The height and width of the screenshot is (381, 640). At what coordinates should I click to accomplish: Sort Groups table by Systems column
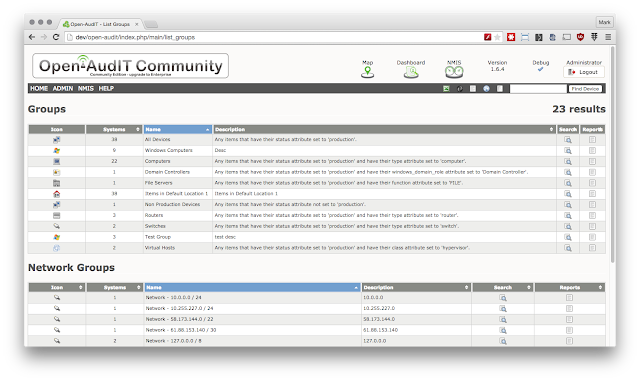114,129
